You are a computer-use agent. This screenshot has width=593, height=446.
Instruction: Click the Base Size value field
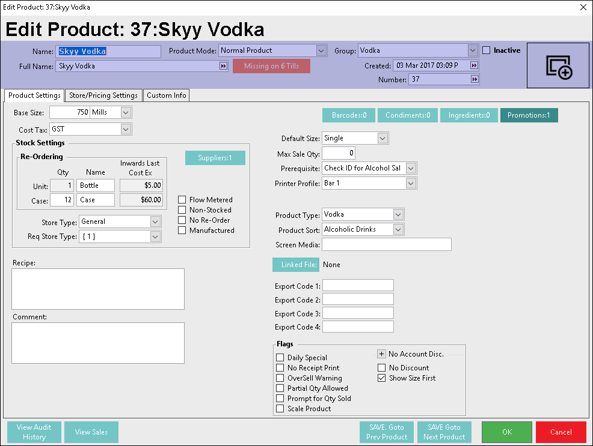(70, 112)
